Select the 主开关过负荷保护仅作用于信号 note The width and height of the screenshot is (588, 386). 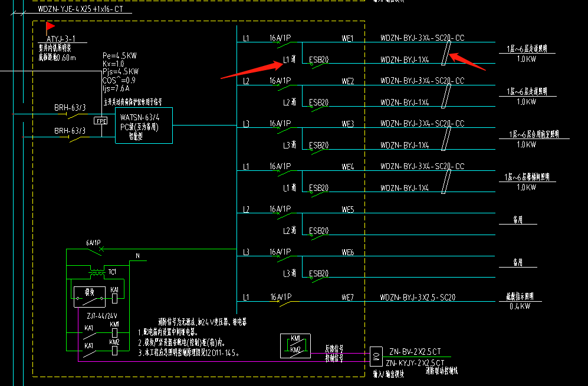(x=133, y=102)
